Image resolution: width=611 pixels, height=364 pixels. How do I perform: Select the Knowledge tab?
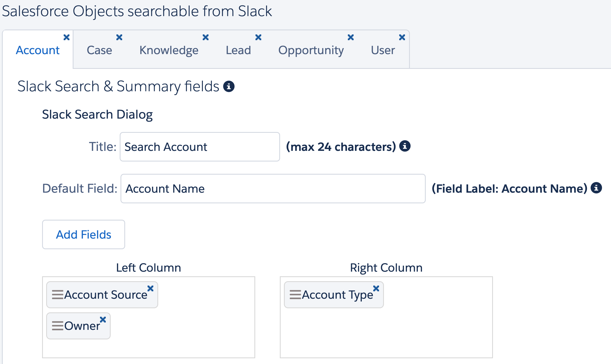pos(169,50)
